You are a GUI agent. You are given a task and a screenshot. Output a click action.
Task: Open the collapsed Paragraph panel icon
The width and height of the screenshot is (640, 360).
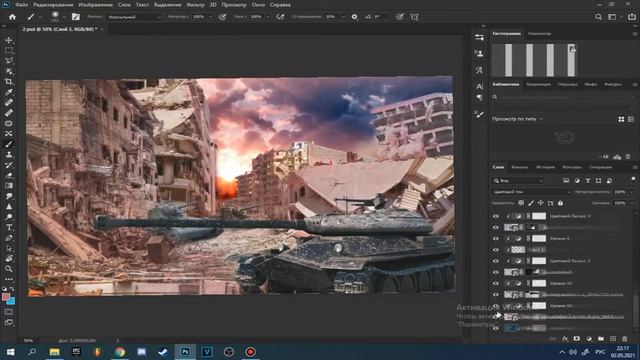[x=479, y=98]
